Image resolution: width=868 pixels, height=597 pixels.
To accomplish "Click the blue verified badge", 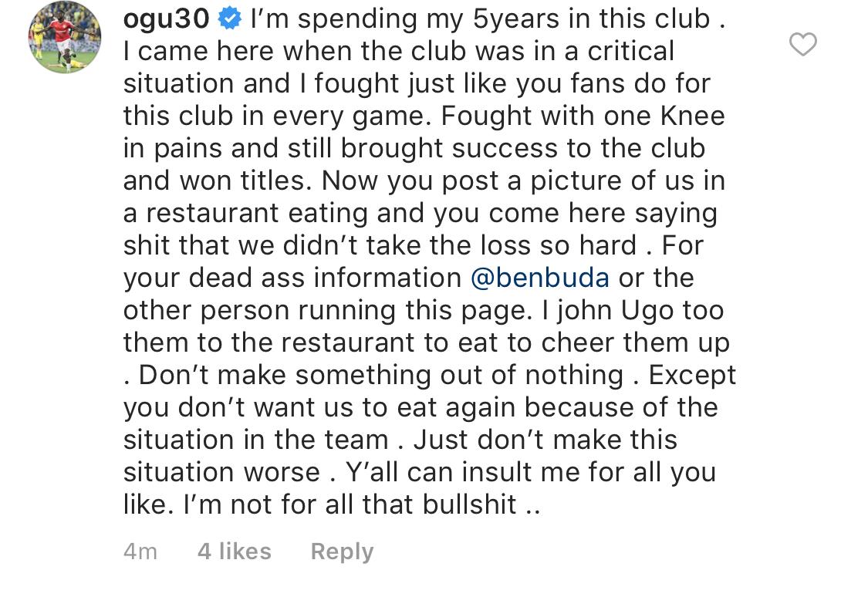I will coord(229,19).
